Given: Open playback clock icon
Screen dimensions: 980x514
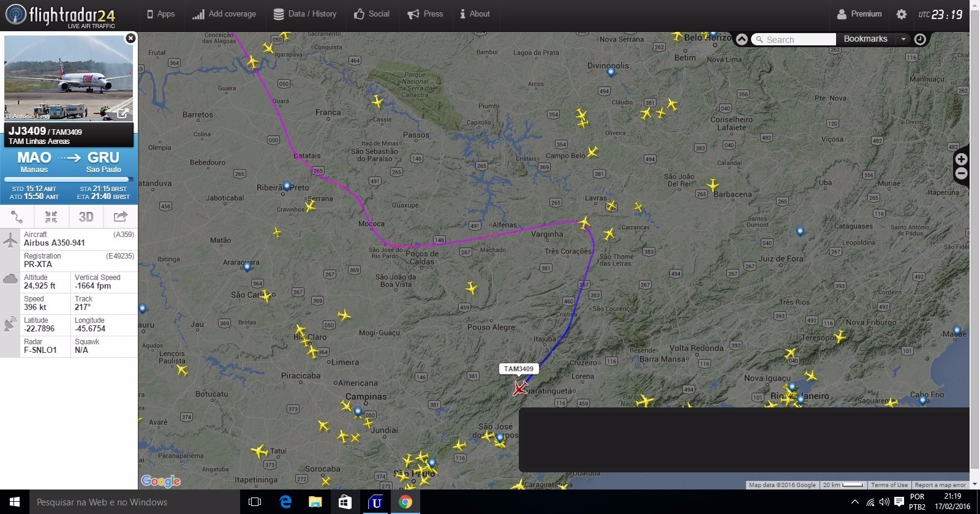Looking at the screenshot, I should tap(920, 39).
